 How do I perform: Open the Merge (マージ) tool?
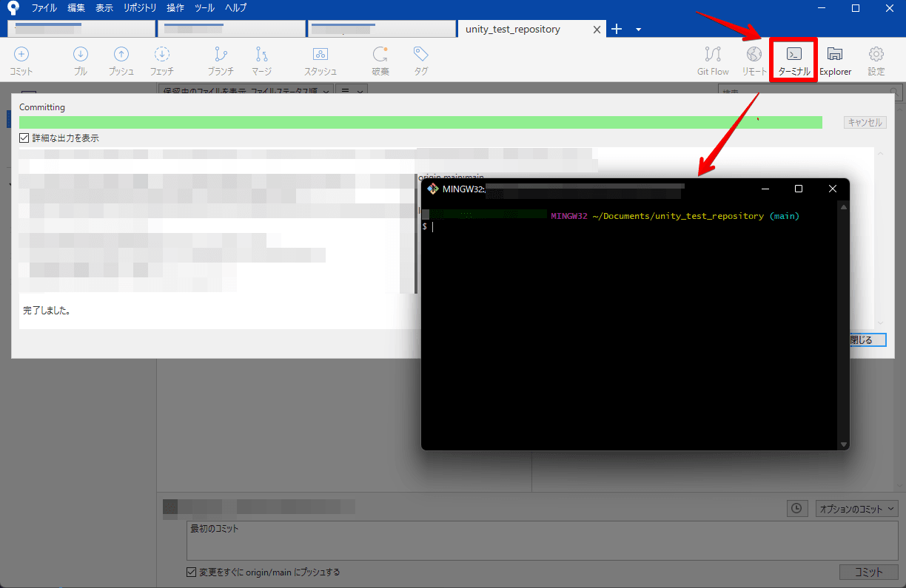261,60
